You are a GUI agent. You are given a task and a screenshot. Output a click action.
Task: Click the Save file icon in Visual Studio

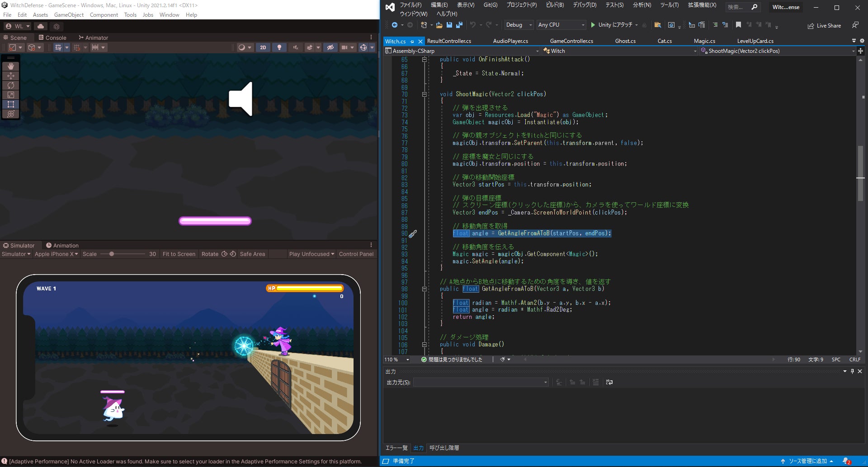(449, 25)
